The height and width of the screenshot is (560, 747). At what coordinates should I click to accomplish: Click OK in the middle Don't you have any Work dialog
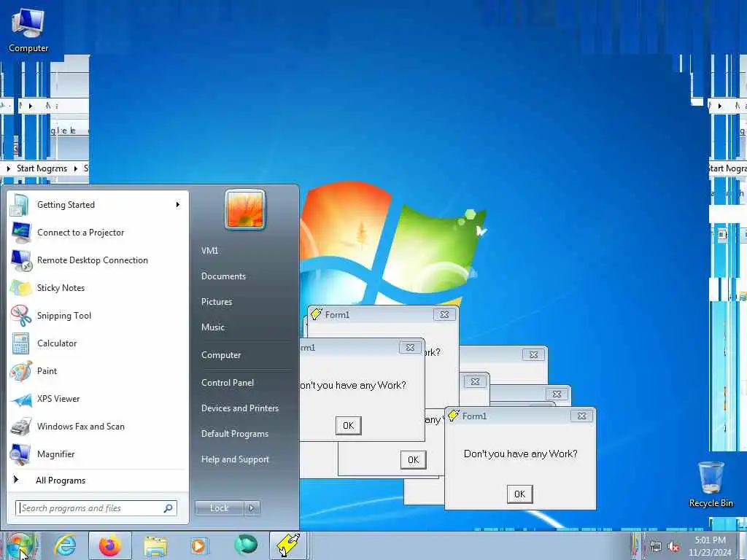click(348, 425)
